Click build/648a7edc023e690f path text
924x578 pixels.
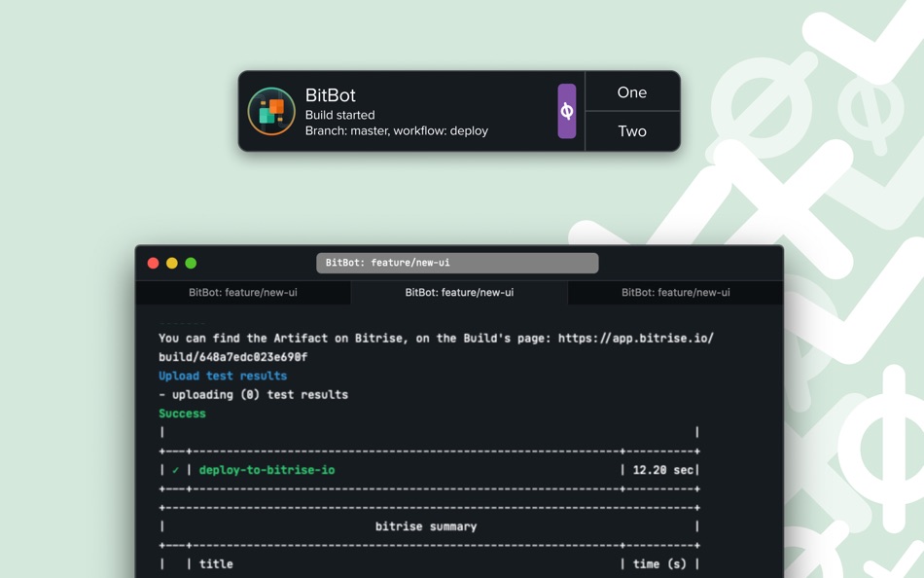pos(232,357)
